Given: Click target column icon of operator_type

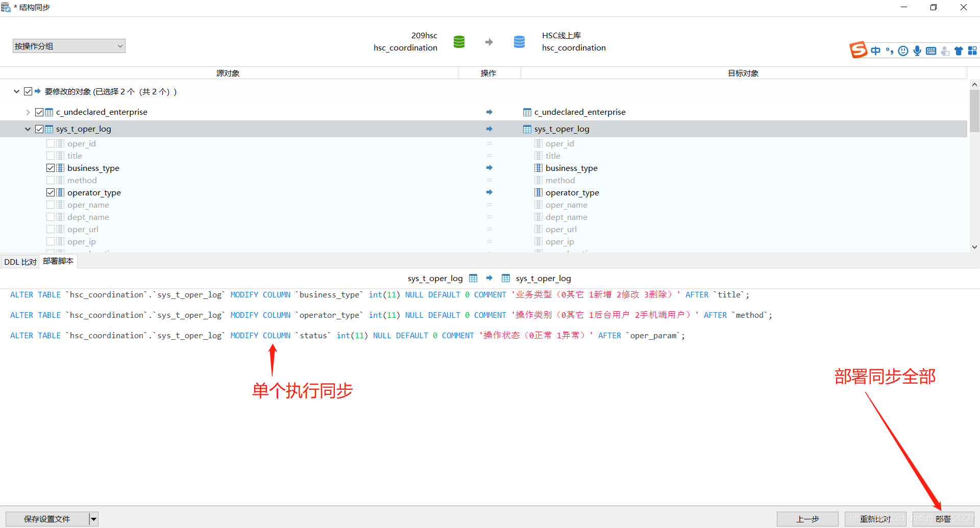Looking at the screenshot, I should (x=538, y=192).
